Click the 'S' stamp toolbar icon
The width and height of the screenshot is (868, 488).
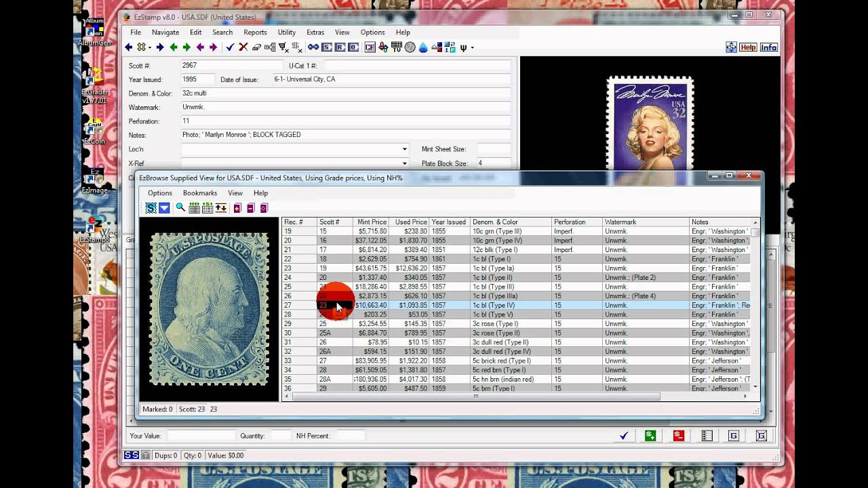pyautogui.click(x=326, y=47)
